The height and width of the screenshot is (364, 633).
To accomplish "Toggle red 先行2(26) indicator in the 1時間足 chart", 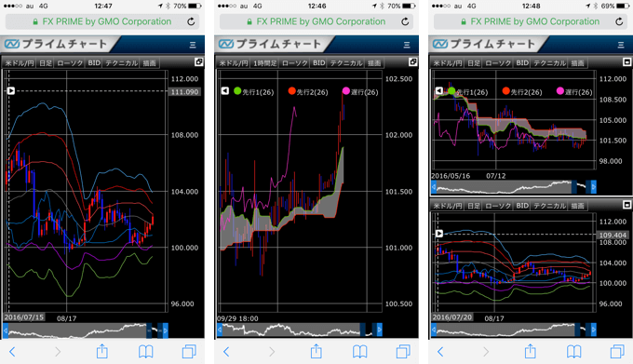I will [x=308, y=91].
